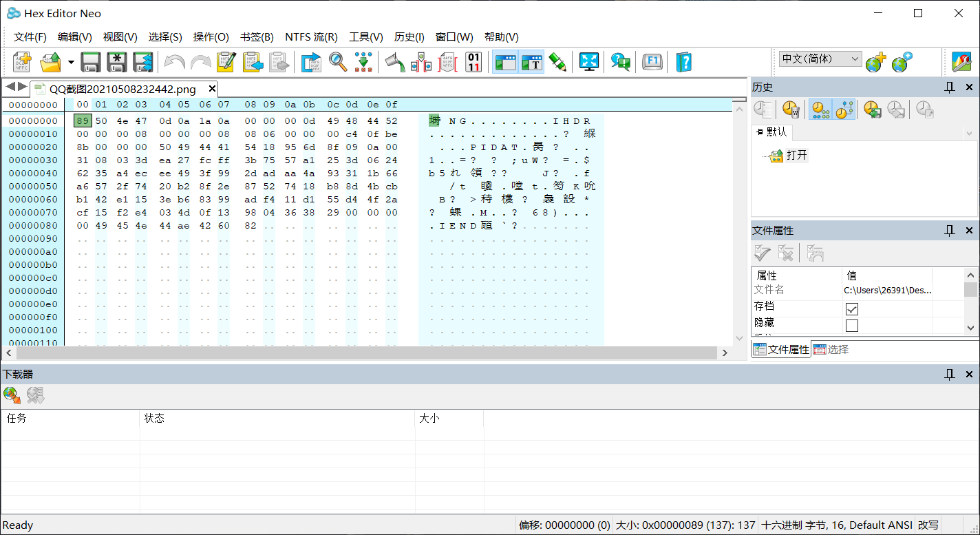Toggle the 存档 checkbox
Viewport: 980px width, 535px height.
coord(852,309)
